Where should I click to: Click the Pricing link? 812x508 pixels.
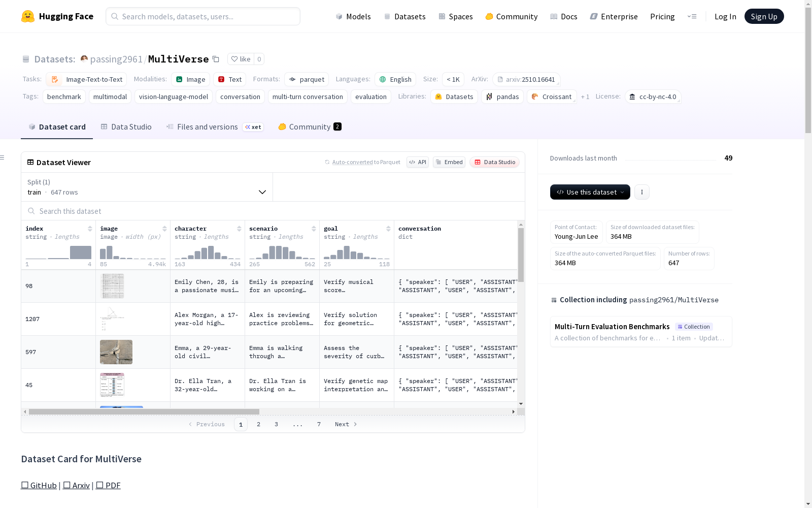(x=662, y=16)
